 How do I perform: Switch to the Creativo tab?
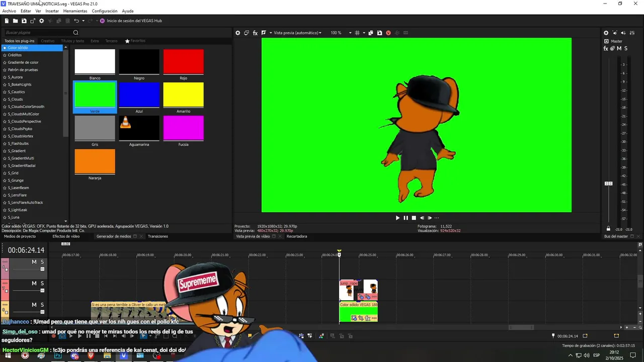point(48,41)
